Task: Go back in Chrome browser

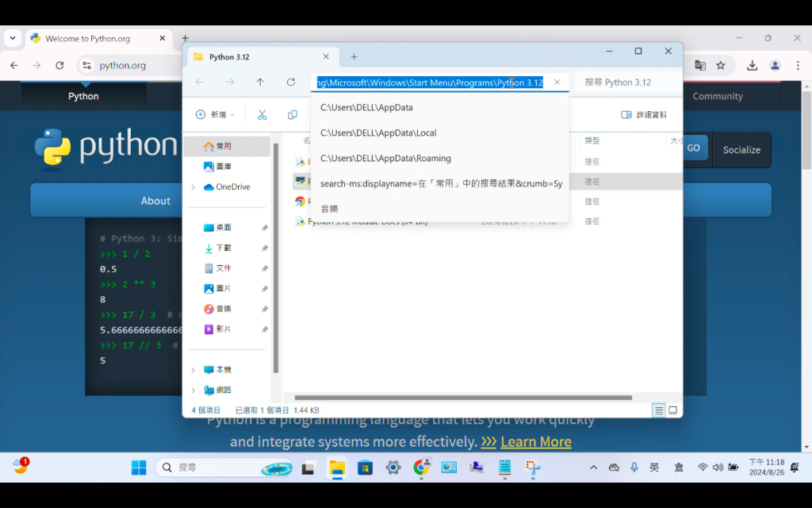Action: [x=14, y=65]
